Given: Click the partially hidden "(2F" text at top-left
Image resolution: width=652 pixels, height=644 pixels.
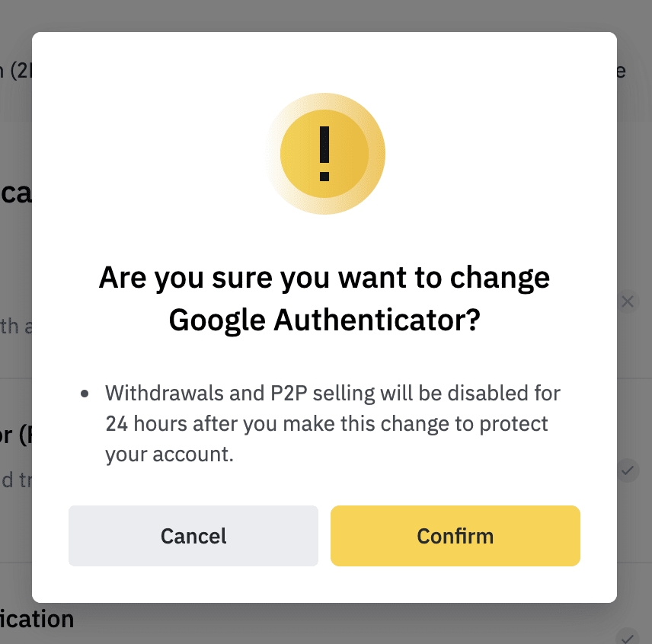Looking at the screenshot, I should pos(14,71).
